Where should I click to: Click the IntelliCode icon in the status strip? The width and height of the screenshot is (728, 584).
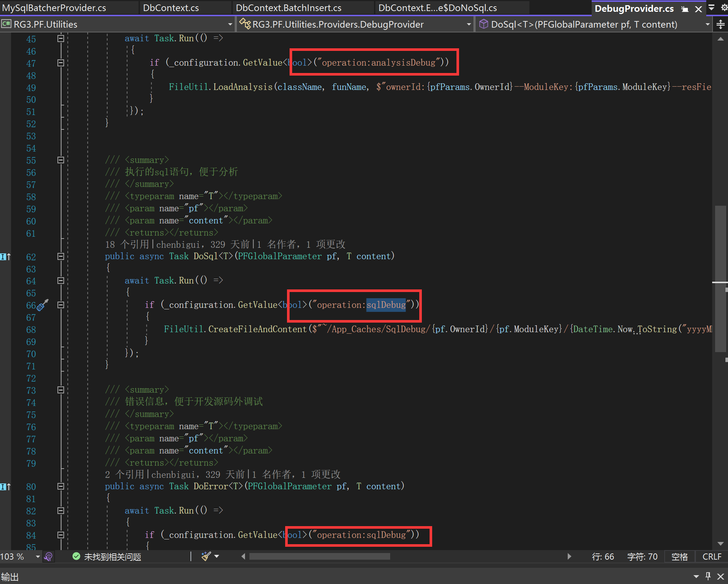tap(48, 557)
